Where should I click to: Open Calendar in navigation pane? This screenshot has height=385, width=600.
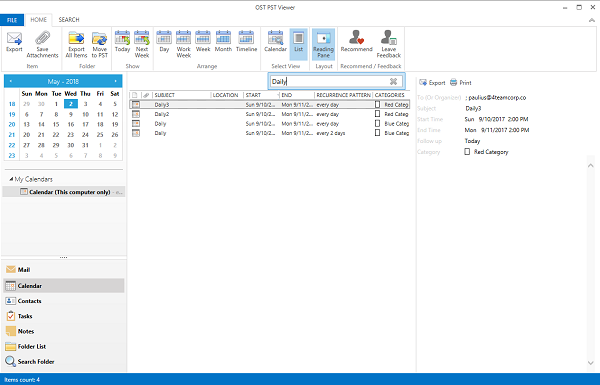[x=64, y=286]
